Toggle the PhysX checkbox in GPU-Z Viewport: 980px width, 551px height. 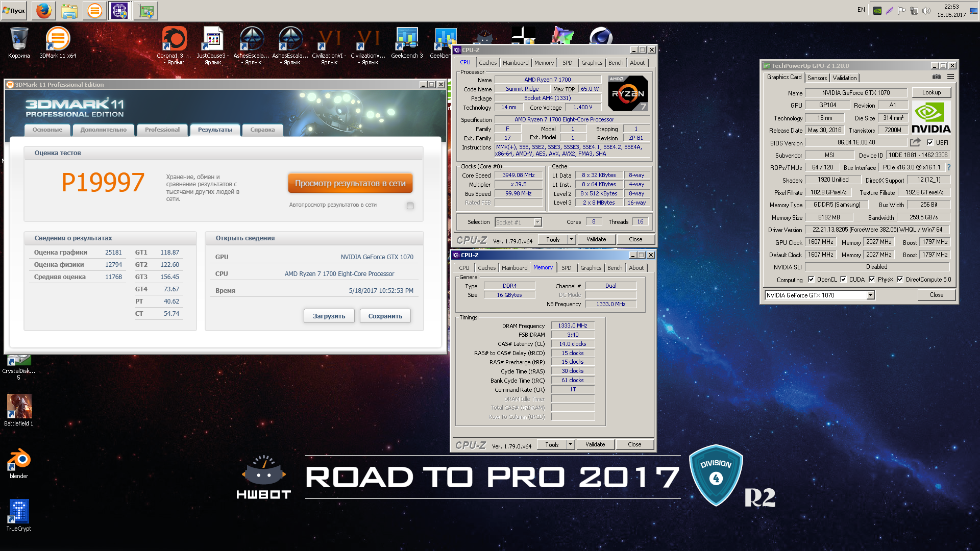coord(872,279)
